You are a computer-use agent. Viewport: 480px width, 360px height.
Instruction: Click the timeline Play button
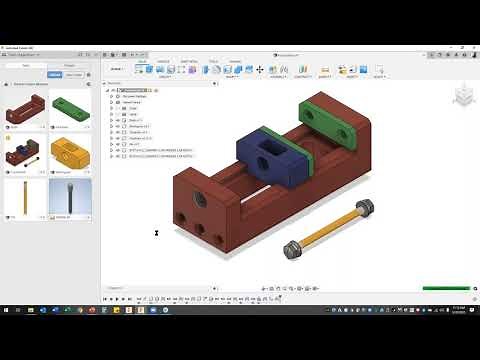(117, 299)
